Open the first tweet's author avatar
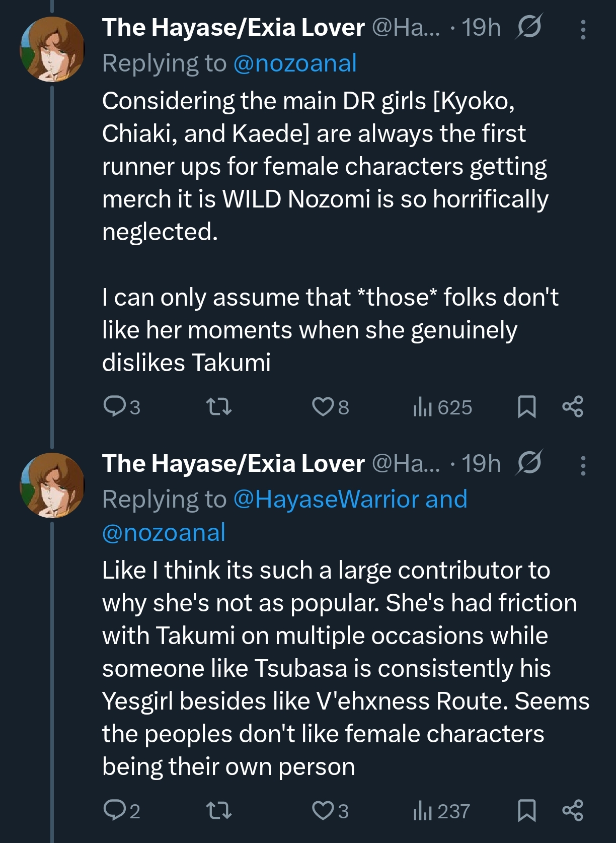This screenshot has height=843, width=616. 52,49
